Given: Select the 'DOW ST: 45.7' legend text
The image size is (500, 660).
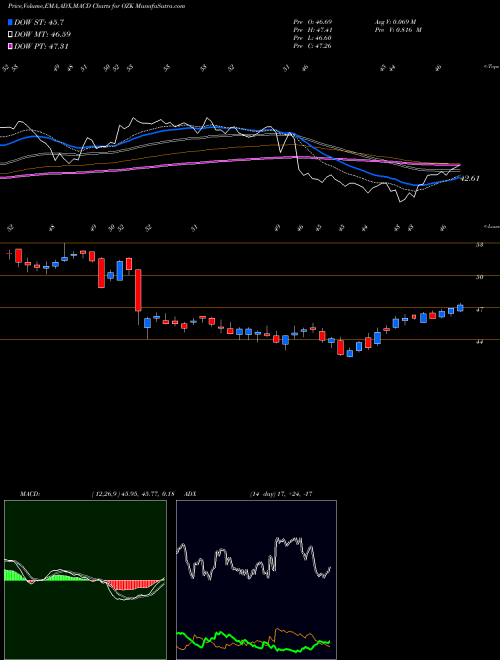Looking at the screenshot, I should click(x=39, y=22).
